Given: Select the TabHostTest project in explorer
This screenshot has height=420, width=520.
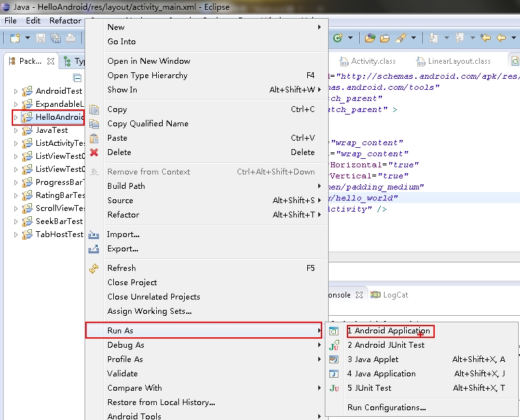Looking at the screenshot, I should pyautogui.click(x=59, y=234).
